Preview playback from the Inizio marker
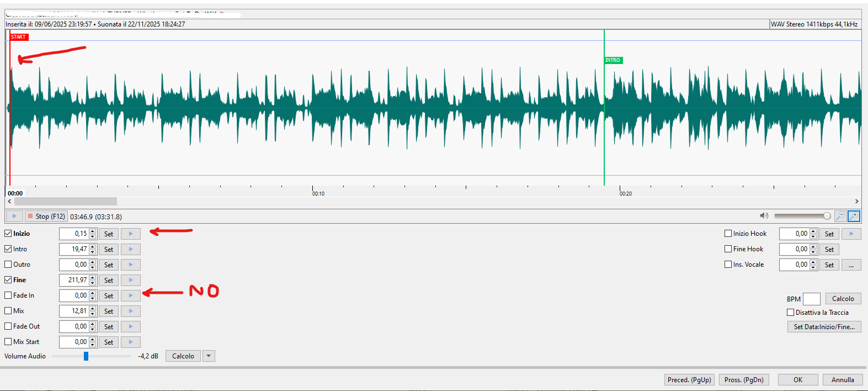Viewport: 868px width, 391px height. click(131, 234)
